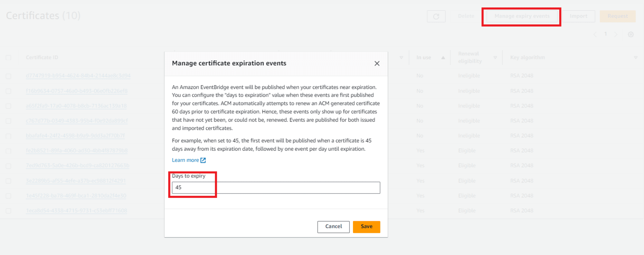Open certificate bbafafe4-24f2-4598-b9a9-9dd3a2f70b7f

point(75,136)
